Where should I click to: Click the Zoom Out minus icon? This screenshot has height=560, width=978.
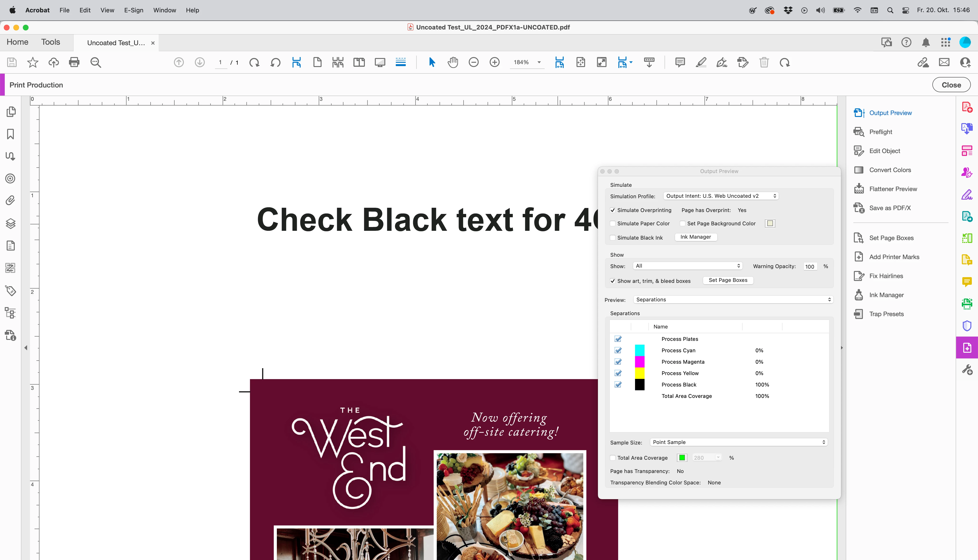pyautogui.click(x=474, y=62)
